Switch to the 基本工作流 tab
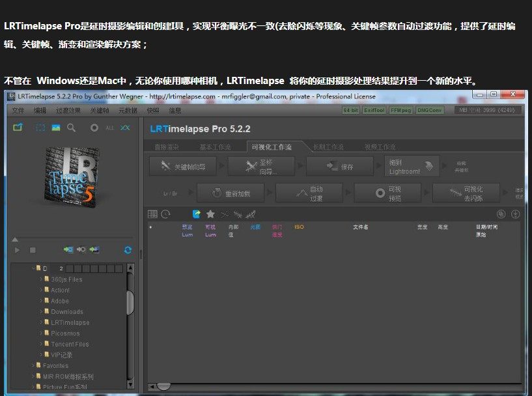The width and height of the screenshot is (532, 396). pyautogui.click(x=215, y=147)
